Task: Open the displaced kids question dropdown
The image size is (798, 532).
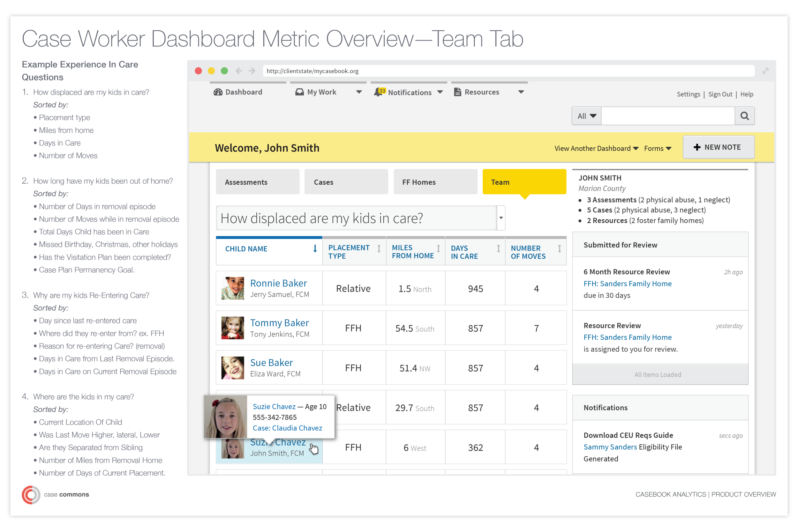Action: pyautogui.click(x=501, y=218)
